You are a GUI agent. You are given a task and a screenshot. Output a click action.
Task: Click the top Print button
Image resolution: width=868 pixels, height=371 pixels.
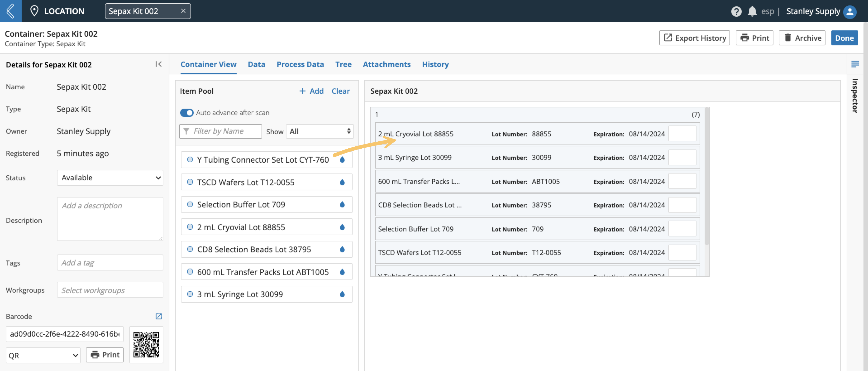tap(754, 38)
